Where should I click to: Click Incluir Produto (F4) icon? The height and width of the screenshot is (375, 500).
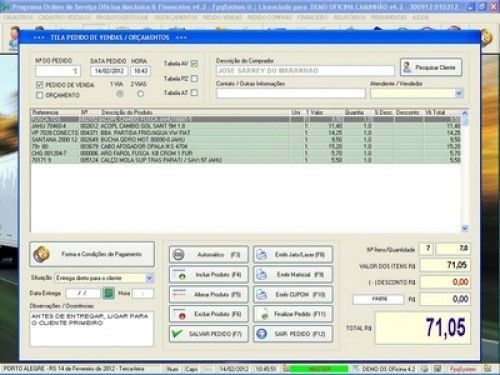point(180,275)
